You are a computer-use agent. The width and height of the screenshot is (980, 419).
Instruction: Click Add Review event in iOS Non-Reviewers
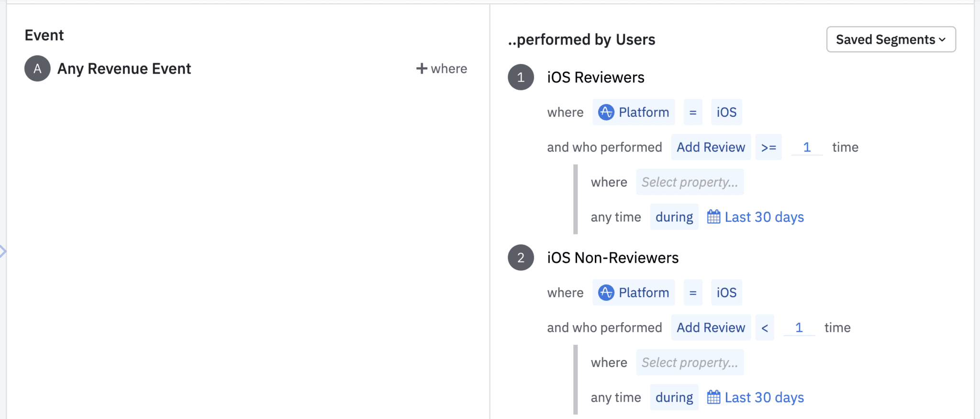click(711, 328)
